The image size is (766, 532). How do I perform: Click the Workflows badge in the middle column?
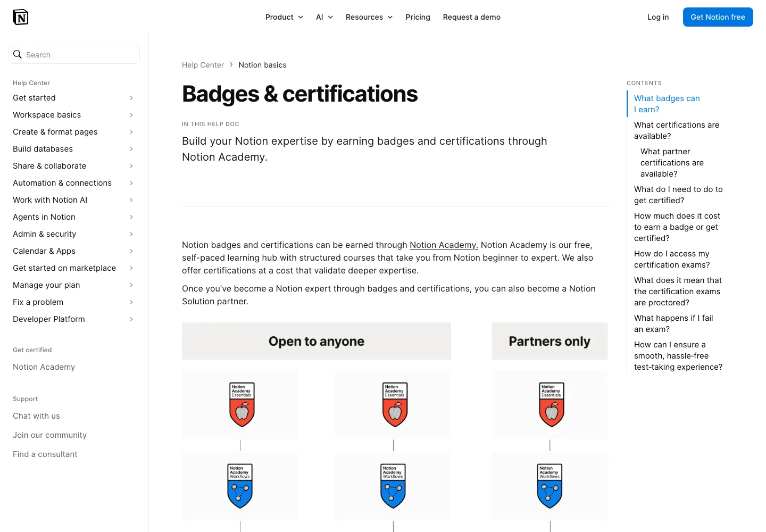pos(393,486)
